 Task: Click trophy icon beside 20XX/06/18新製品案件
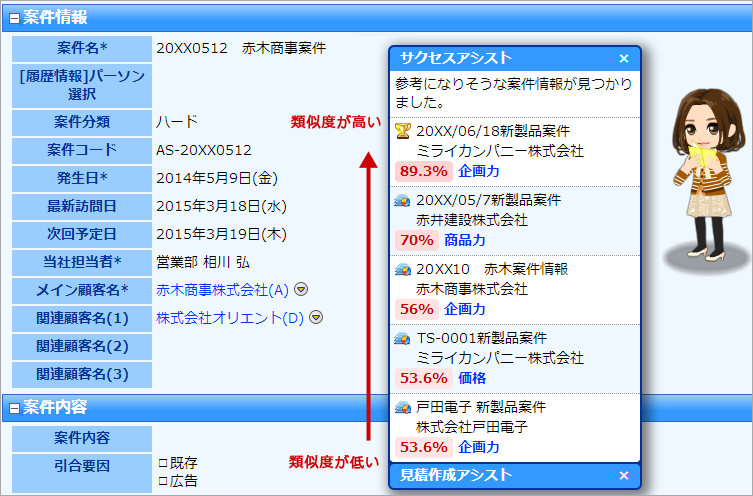pos(403,130)
